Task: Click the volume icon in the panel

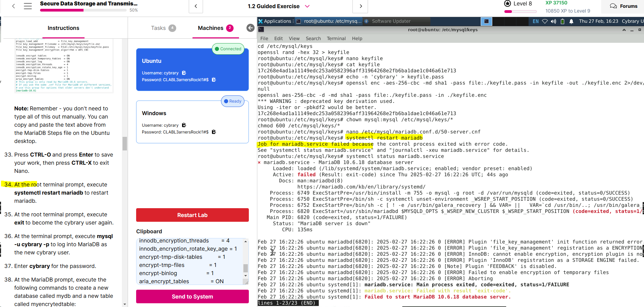Action: (553, 21)
